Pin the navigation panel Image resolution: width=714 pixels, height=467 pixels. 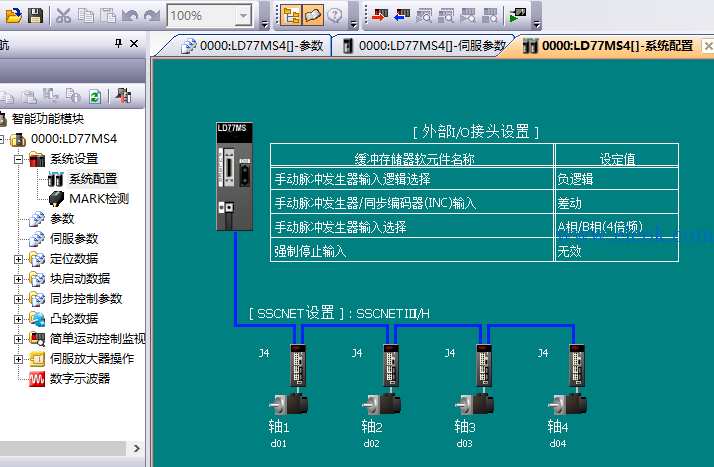click(x=118, y=44)
